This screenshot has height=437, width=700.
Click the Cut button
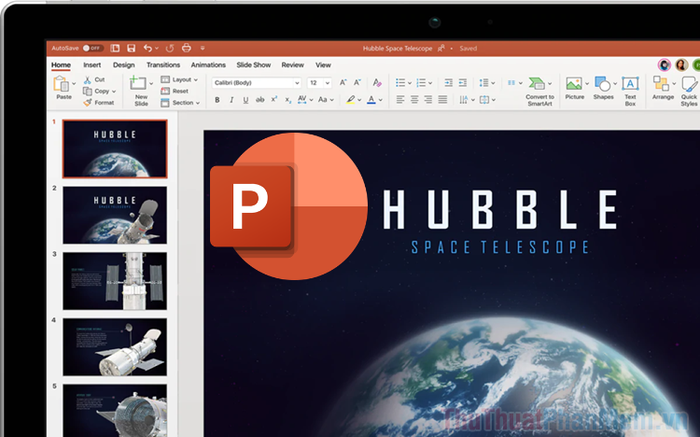pos(94,79)
